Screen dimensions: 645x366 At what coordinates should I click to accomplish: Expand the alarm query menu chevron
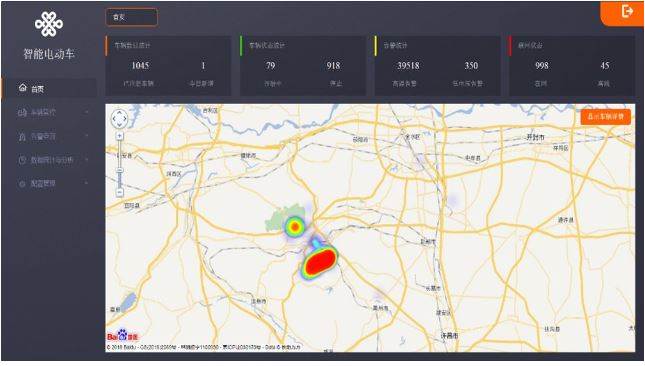(x=87, y=136)
